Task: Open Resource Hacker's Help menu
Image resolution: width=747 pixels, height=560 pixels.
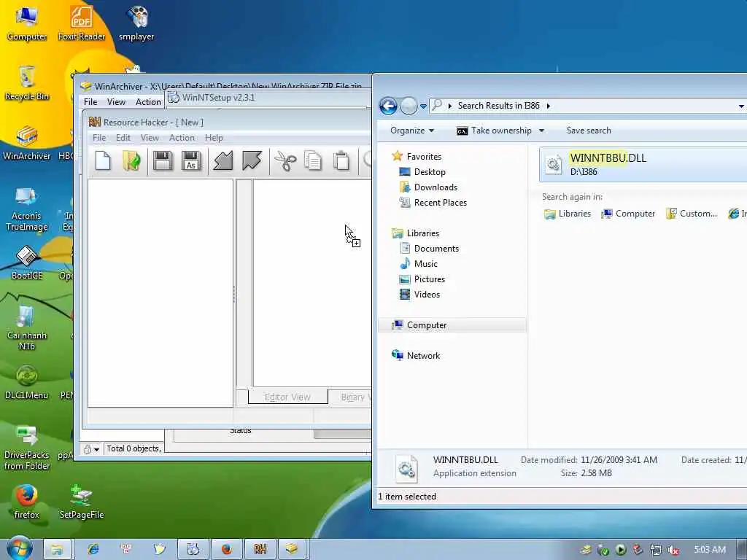Action: click(214, 138)
